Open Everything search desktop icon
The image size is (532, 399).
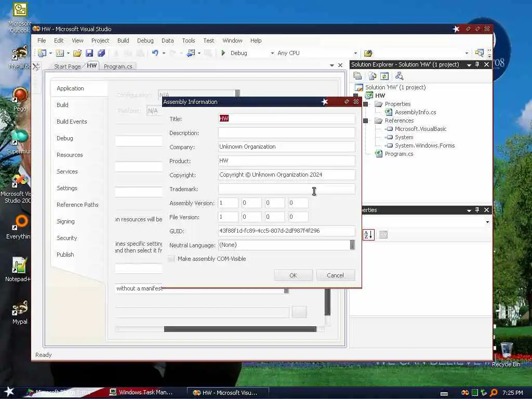[19, 227]
